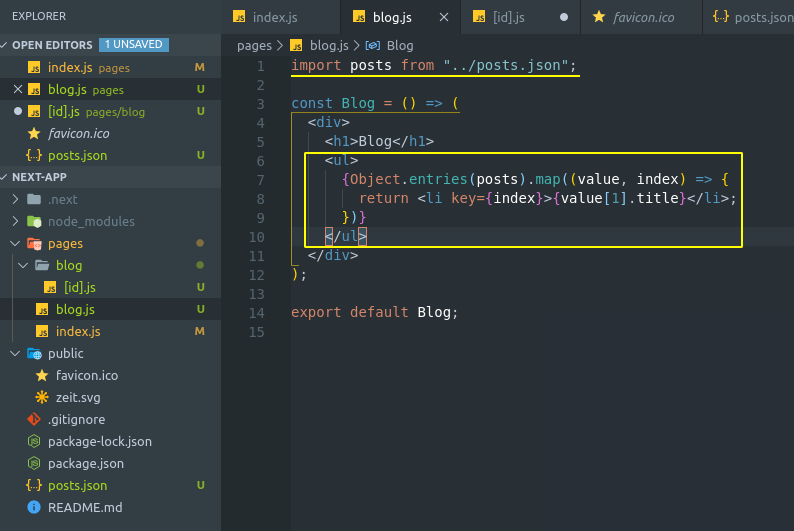This screenshot has width=794, height=531.
Task: Click the unsaved dot on [id].js tab
Action: coord(564,17)
